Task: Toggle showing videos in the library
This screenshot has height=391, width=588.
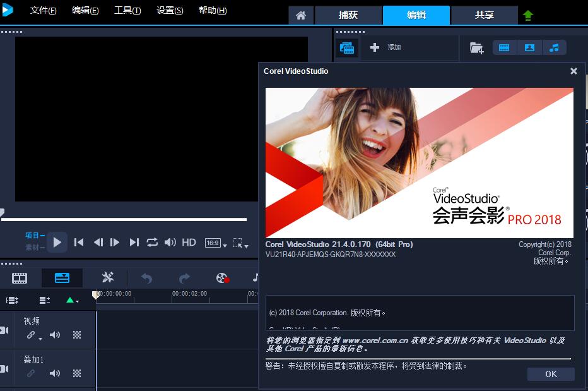Action: [x=504, y=48]
